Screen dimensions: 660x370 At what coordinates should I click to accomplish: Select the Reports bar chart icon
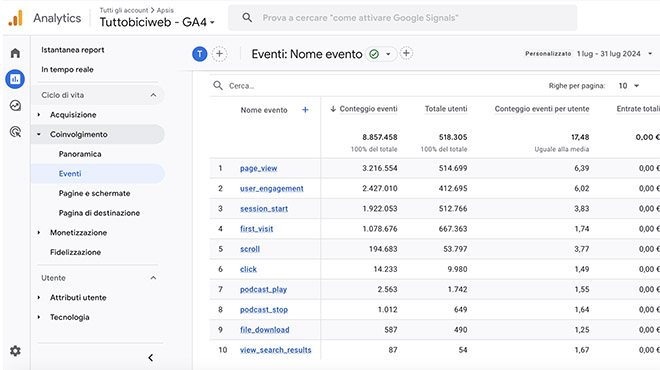[x=15, y=79]
